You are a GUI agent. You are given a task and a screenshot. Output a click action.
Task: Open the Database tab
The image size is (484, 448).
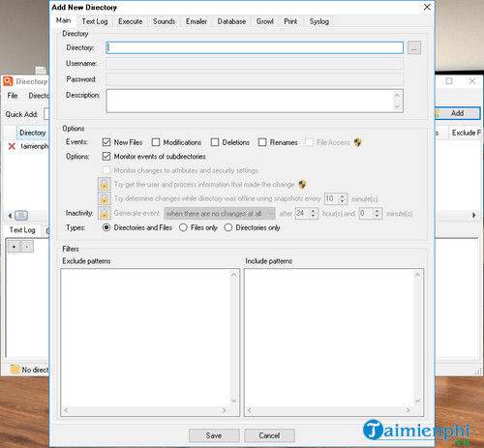(x=231, y=21)
